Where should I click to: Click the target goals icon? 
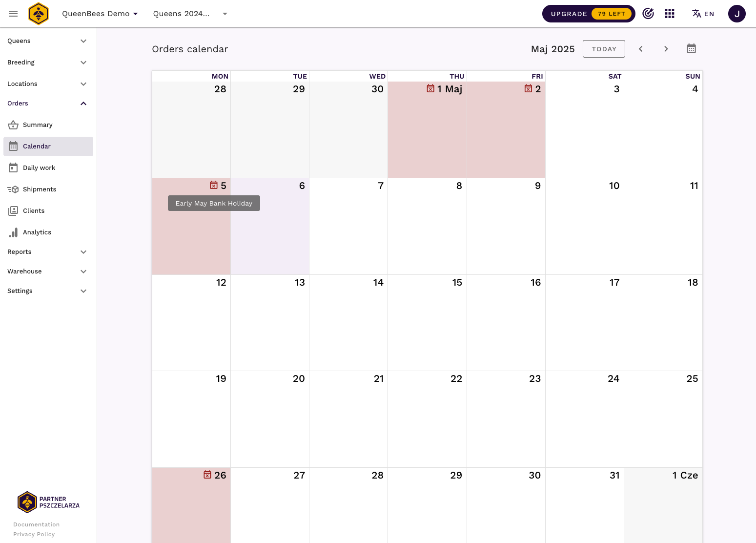pos(648,14)
